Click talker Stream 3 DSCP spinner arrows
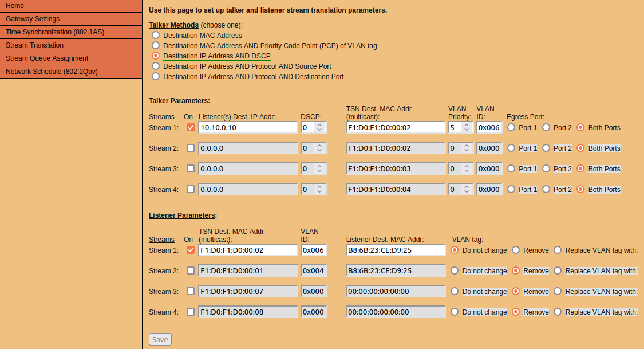Image resolution: width=644 pixels, height=349 pixels. 319,168
